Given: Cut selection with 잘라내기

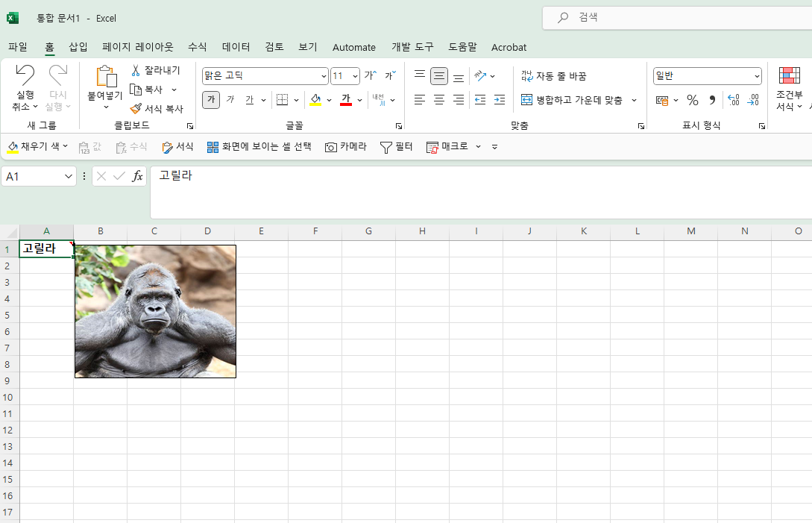Looking at the screenshot, I should [x=155, y=70].
